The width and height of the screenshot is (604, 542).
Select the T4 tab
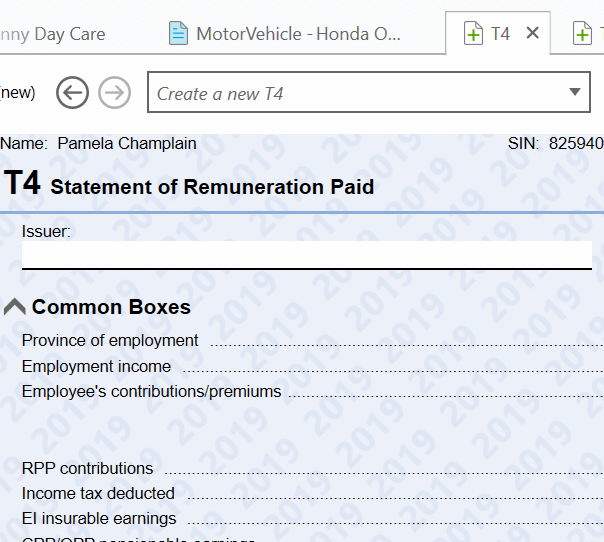498,34
